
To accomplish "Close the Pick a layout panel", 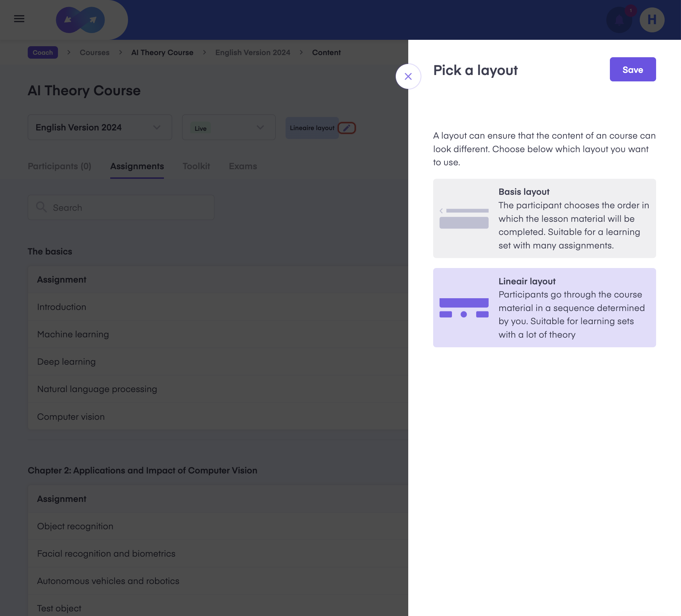I will pyautogui.click(x=408, y=76).
